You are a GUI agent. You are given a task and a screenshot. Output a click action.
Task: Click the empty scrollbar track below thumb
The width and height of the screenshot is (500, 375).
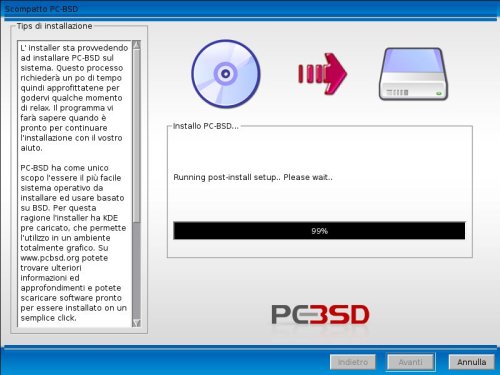[x=136, y=270]
